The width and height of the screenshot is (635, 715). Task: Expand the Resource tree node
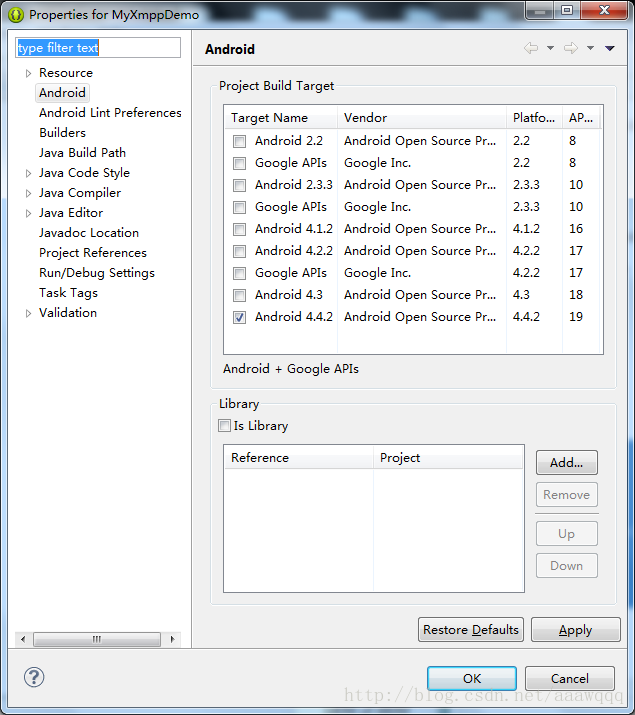[28, 73]
